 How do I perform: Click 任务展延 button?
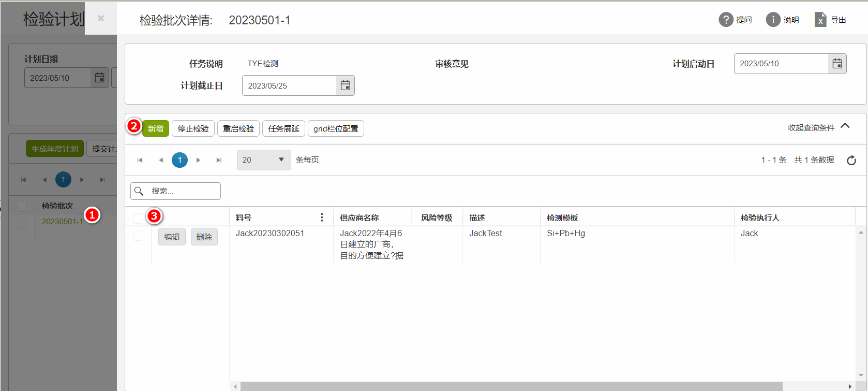coord(283,128)
